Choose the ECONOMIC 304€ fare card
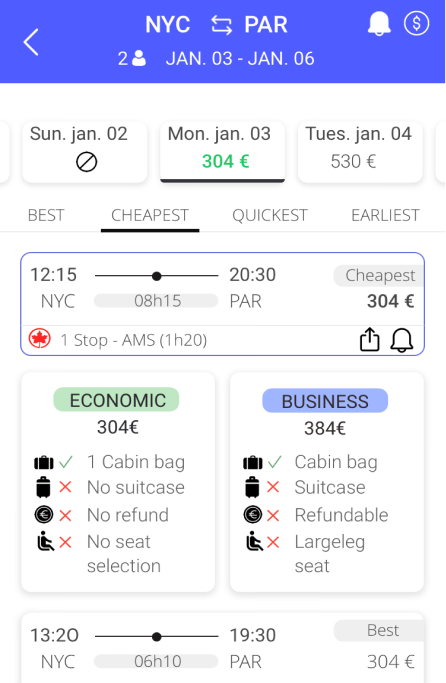Viewport: 446px width, 683px height. tap(118, 482)
